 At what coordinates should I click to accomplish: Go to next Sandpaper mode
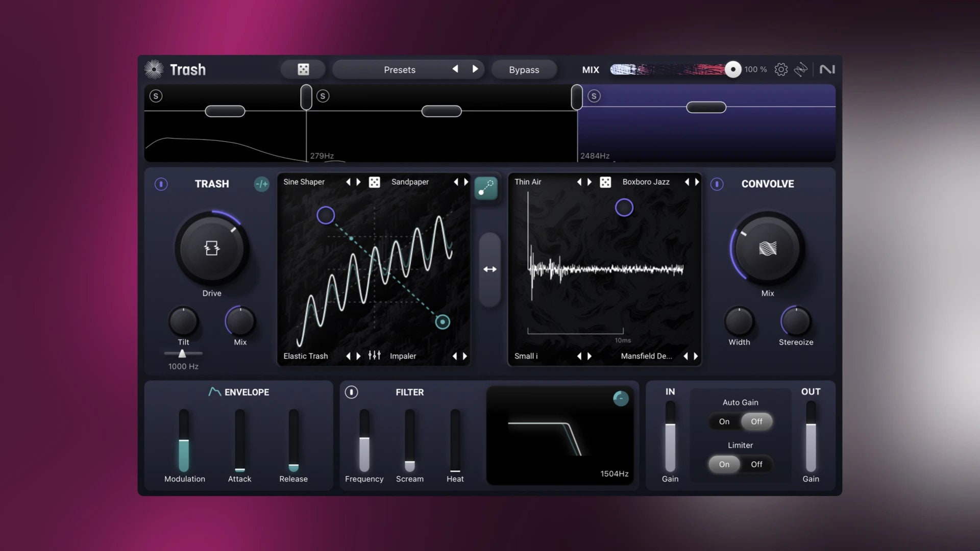[x=465, y=182]
